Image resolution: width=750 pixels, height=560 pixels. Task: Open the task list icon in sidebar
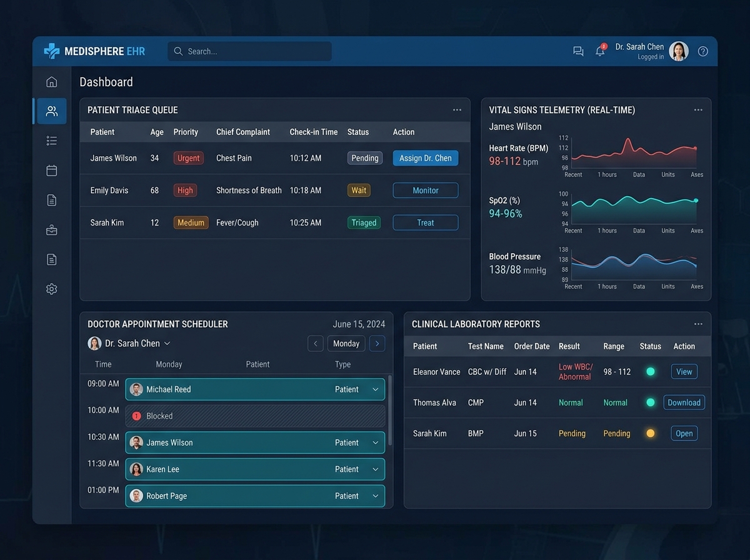52,141
